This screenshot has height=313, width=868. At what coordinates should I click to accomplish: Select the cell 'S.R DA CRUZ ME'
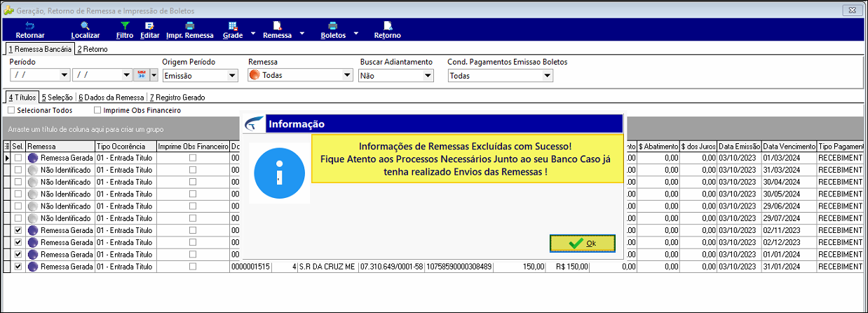coord(327,267)
